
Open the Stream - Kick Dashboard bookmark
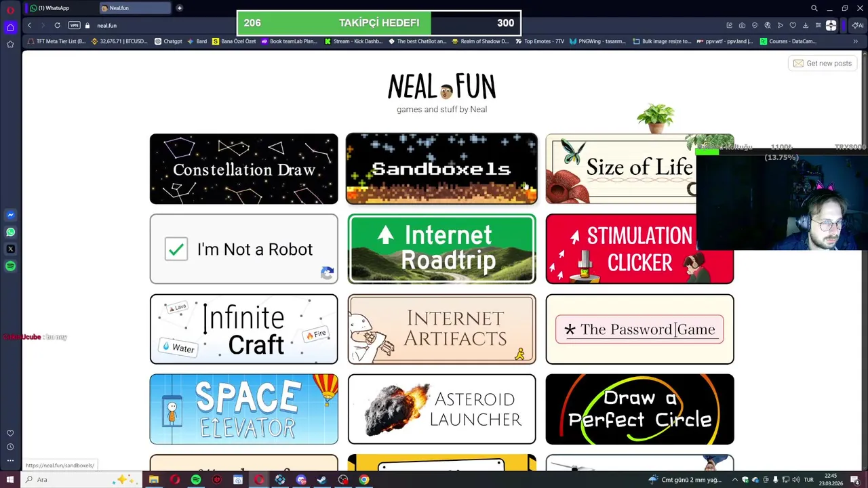[353, 41]
